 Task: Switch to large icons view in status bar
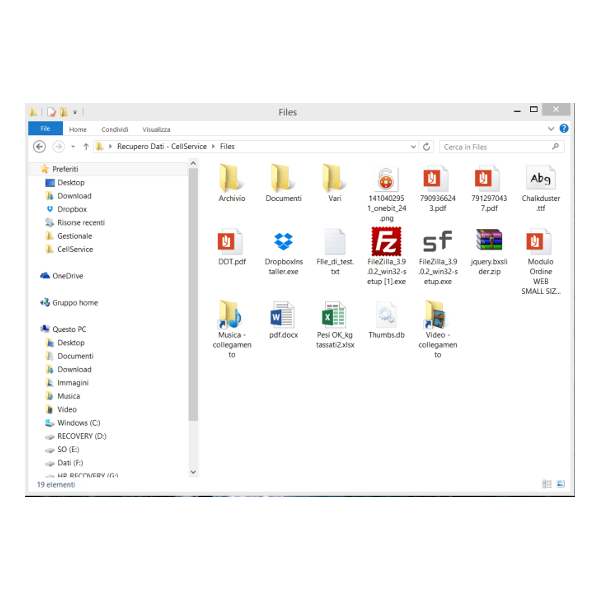point(561,484)
